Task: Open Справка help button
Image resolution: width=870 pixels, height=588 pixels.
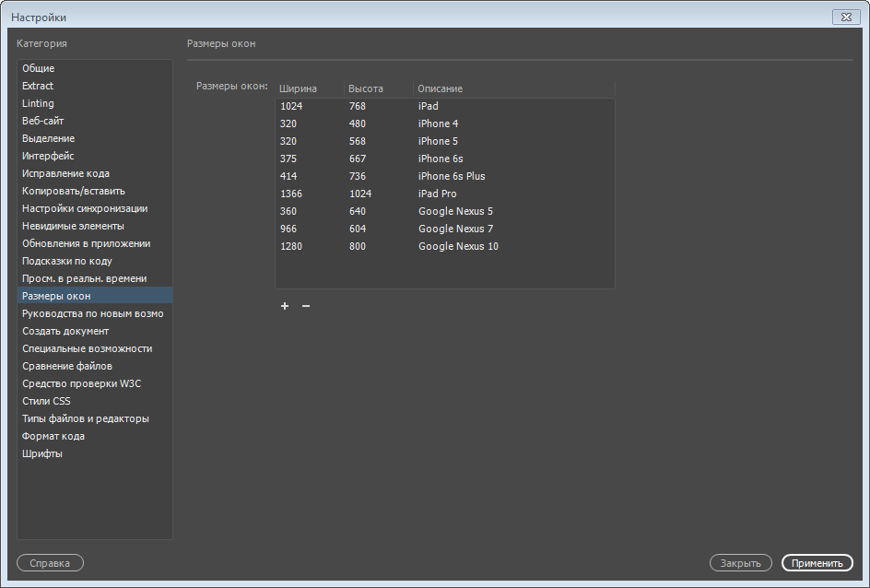Action: coord(50,563)
